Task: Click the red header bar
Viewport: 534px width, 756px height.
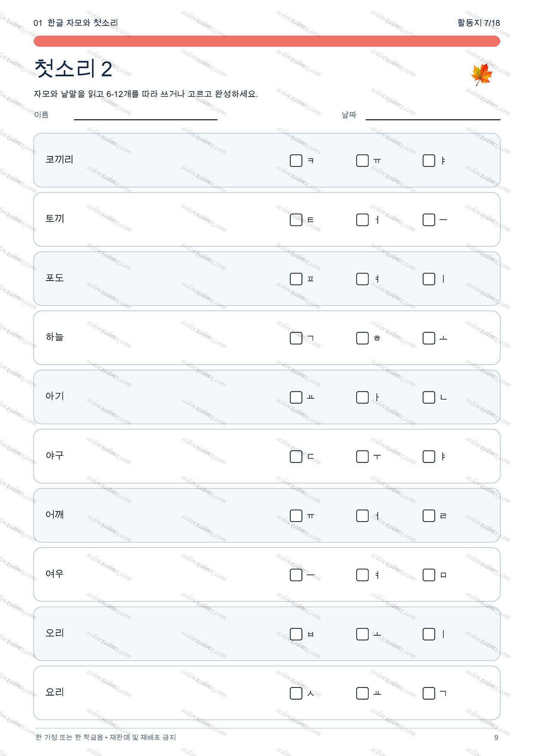Action: pyautogui.click(x=267, y=41)
